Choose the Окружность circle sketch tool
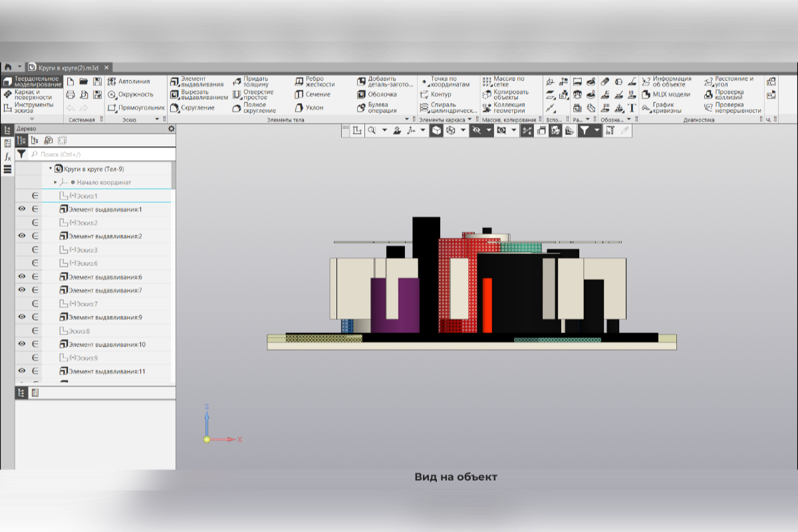The height and width of the screenshot is (532, 798). 131,94
